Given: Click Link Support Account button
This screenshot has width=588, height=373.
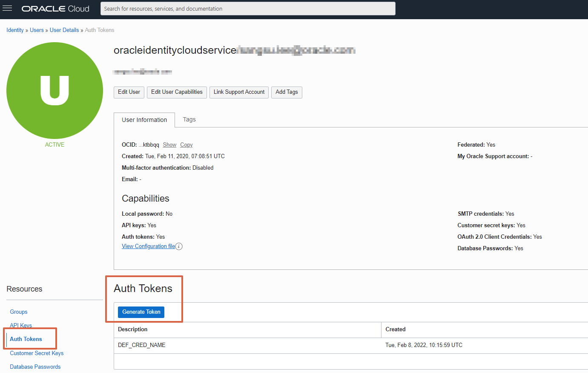Looking at the screenshot, I should [x=239, y=92].
